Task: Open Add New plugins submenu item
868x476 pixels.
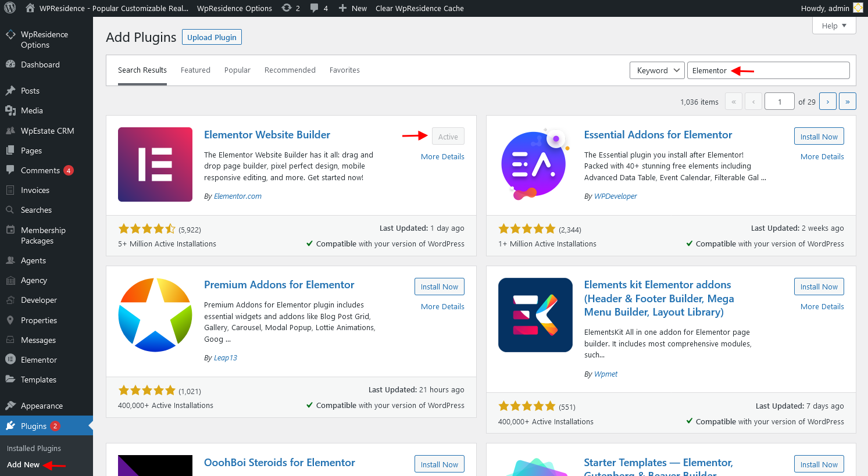Action: 23,464
